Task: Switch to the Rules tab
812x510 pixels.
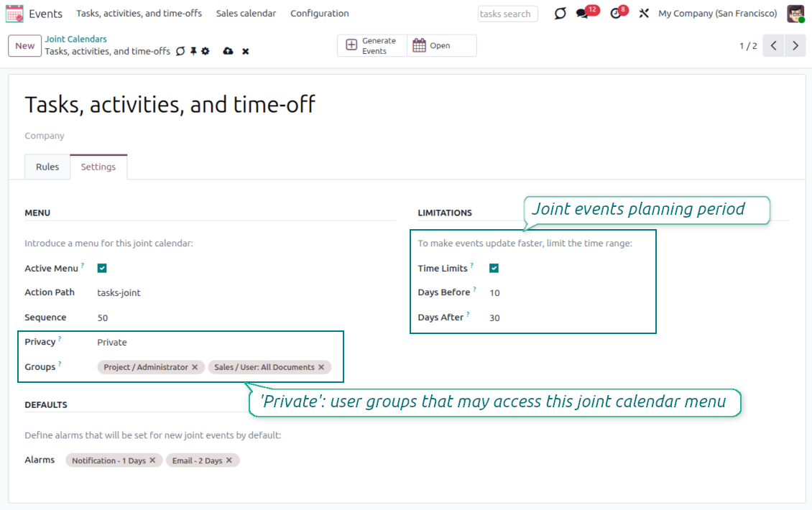Action: pos(47,167)
